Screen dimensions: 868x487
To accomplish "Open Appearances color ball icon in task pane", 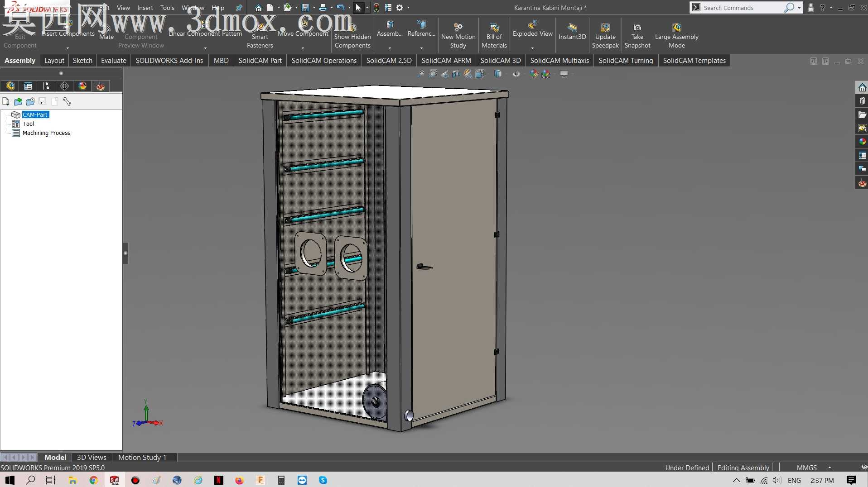I will click(862, 142).
